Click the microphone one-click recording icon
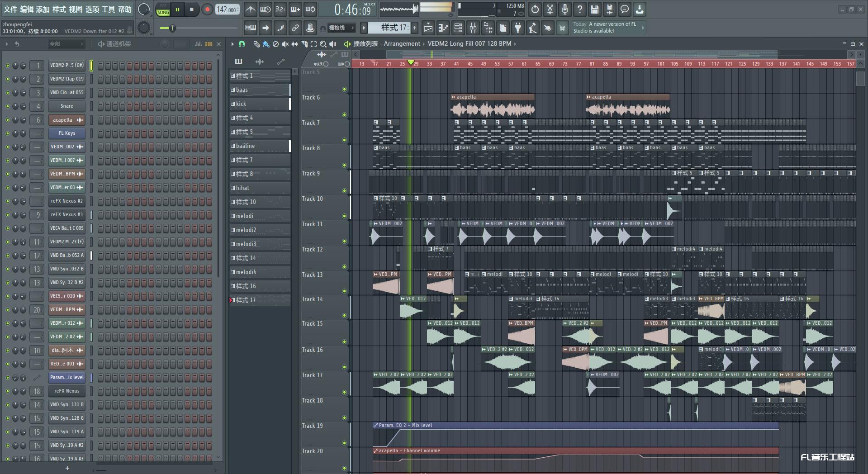Screen dimensions: 868x474 565,9
